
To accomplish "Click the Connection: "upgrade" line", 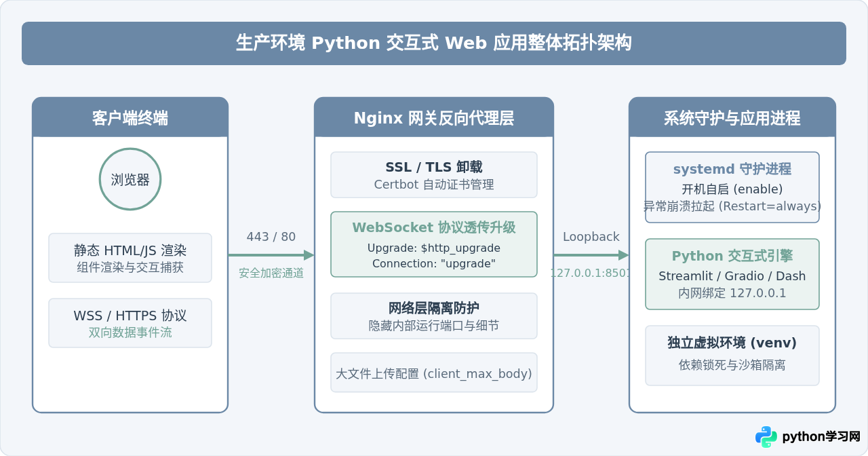I will click(x=434, y=263).
